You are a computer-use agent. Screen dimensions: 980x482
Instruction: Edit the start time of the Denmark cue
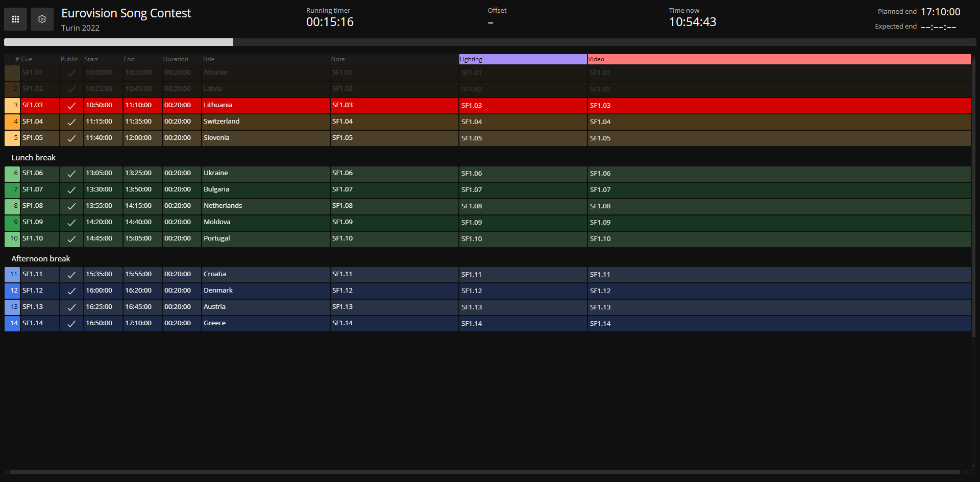(99, 290)
